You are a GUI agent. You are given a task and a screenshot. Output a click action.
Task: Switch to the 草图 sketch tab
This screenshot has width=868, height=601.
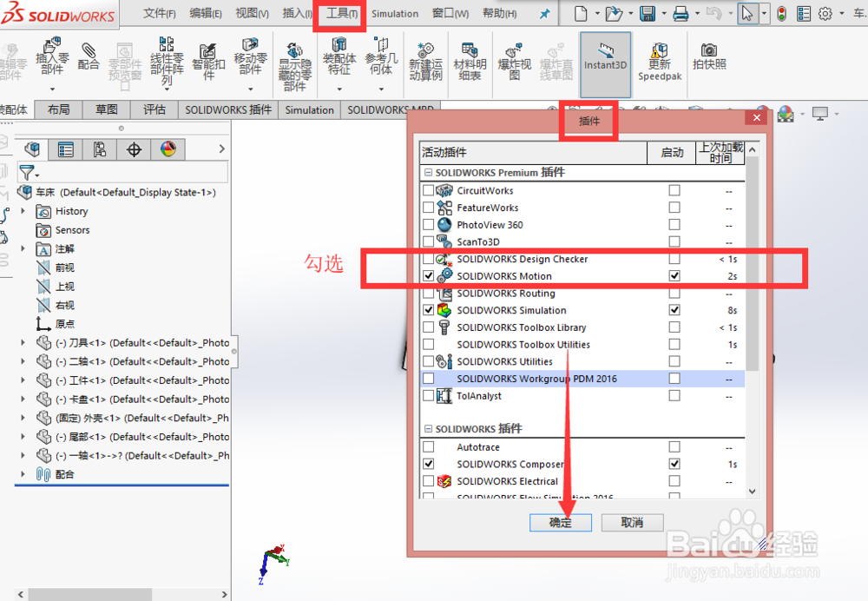click(106, 109)
